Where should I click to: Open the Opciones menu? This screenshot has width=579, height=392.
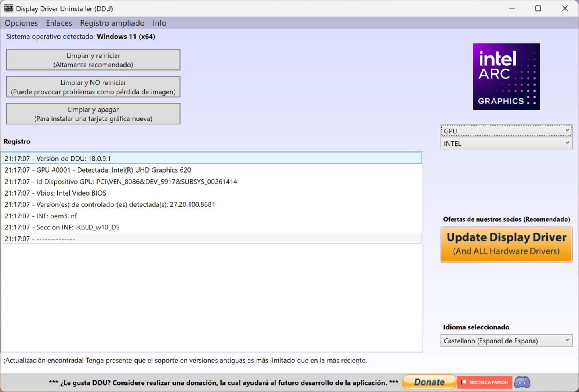21,23
